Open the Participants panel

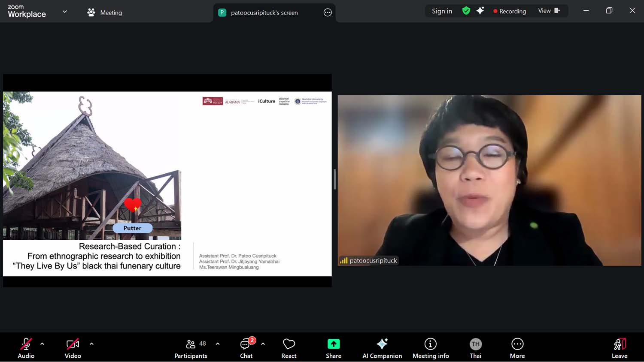(191, 348)
